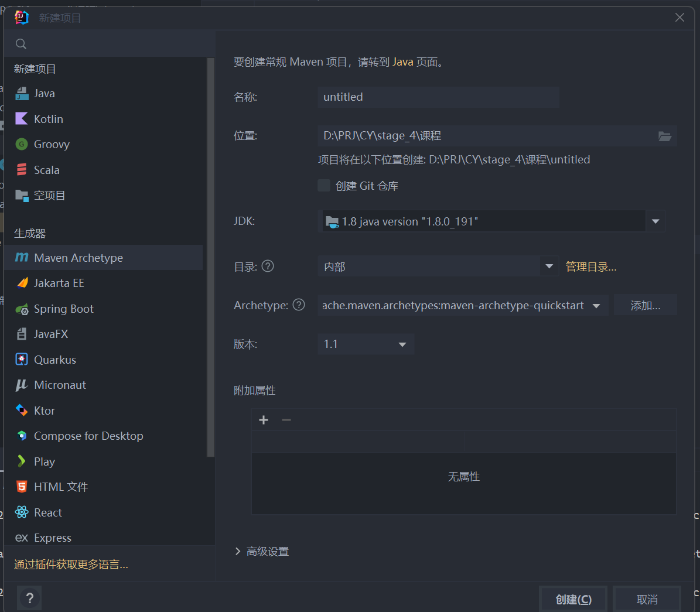Enable the 创建 Git 仓库 checkbox
Screen dimensions: 700x612
point(324,185)
